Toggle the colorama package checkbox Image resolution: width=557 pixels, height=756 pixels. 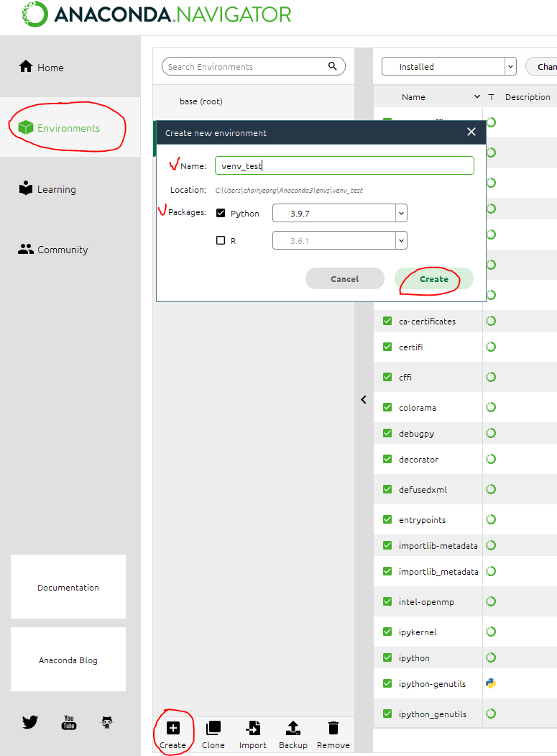(387, 407)
